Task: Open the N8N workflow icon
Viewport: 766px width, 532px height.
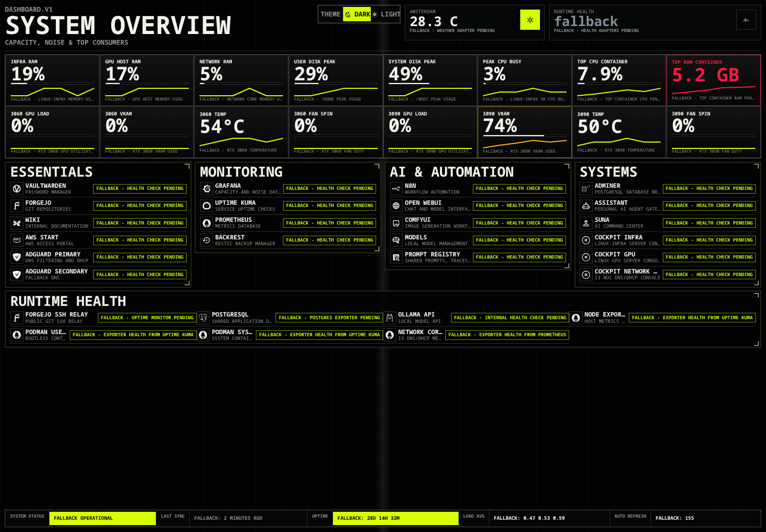Action: [396, 188]
